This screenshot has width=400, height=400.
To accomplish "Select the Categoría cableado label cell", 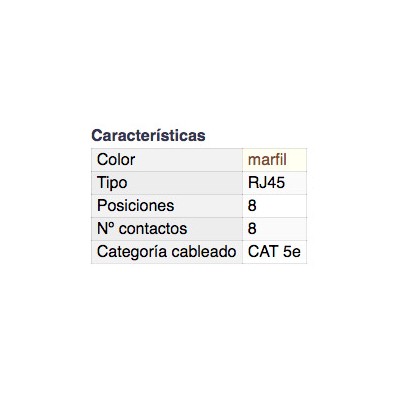I will coord(167,252).
